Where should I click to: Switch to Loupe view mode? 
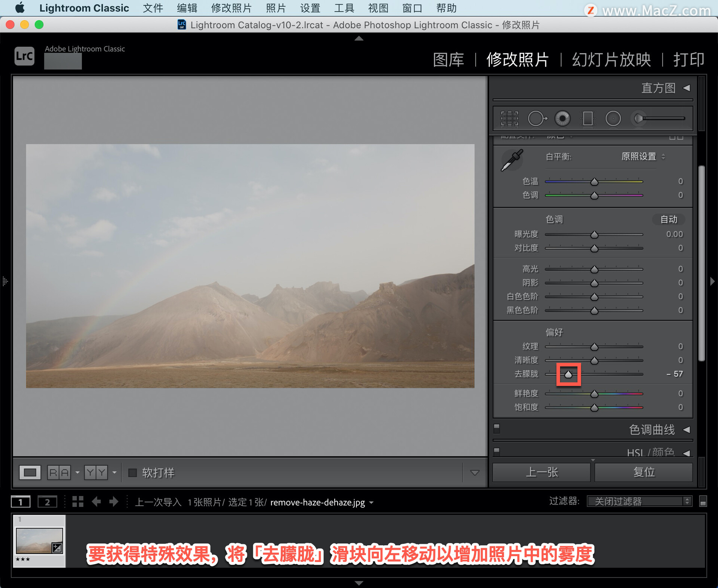[30, 472]
